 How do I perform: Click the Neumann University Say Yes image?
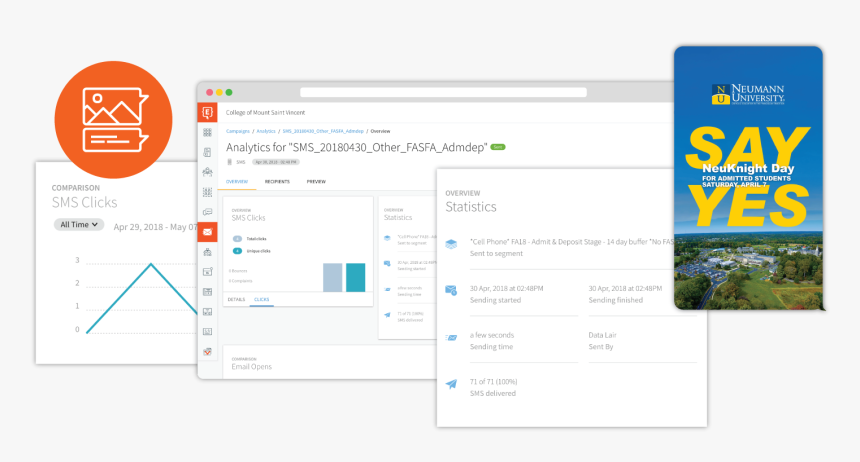point(748,177)
